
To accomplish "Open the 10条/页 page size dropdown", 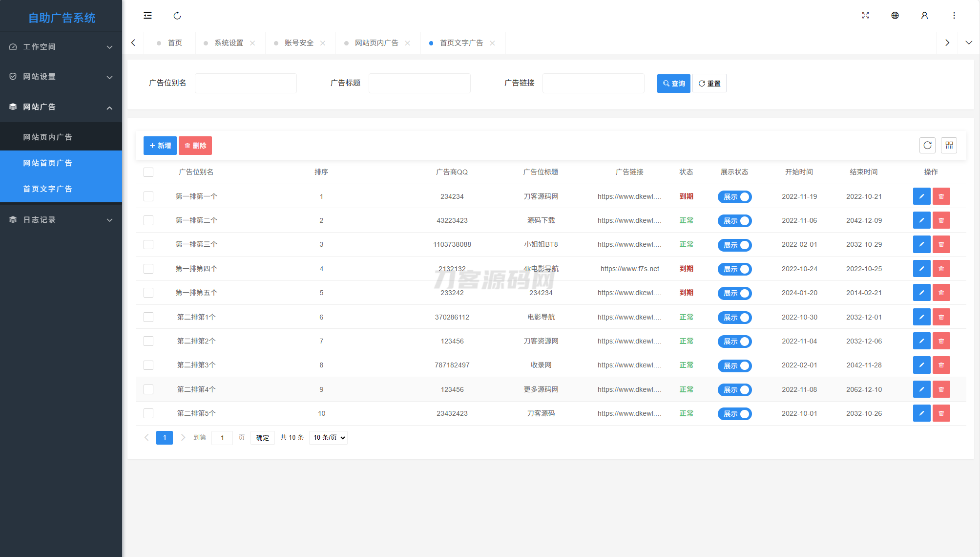I will (x=328, y=437).
